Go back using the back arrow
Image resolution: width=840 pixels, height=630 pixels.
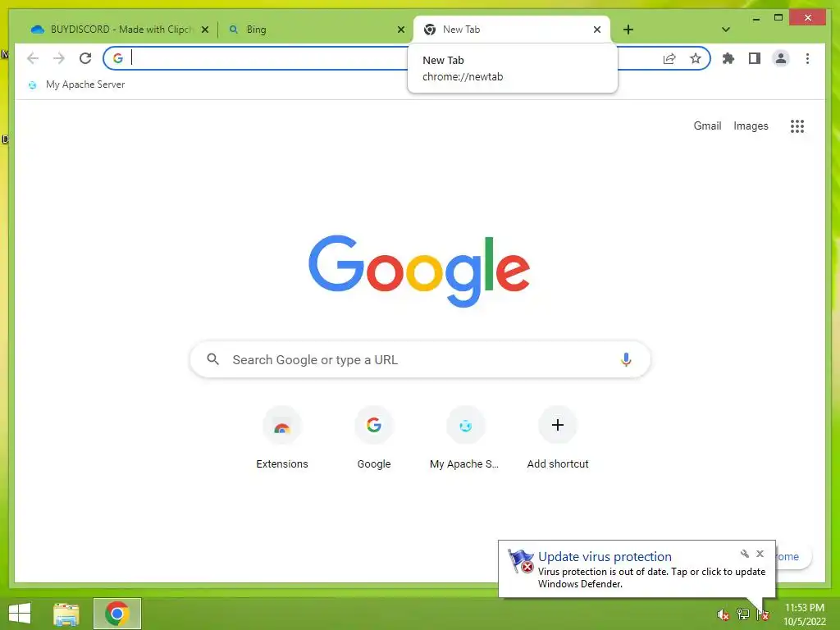[x=33, y=58]
